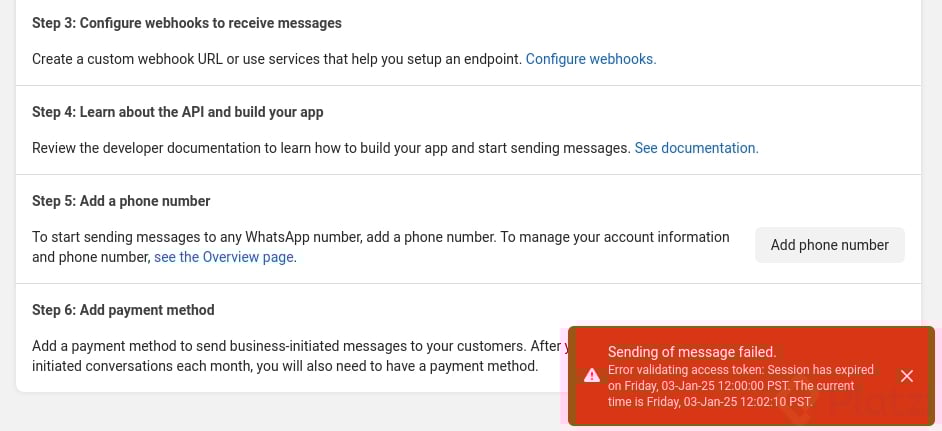Click the 'Create a custom webhook URL' description
The image size is (942, 431).
[x=276, y=59]
